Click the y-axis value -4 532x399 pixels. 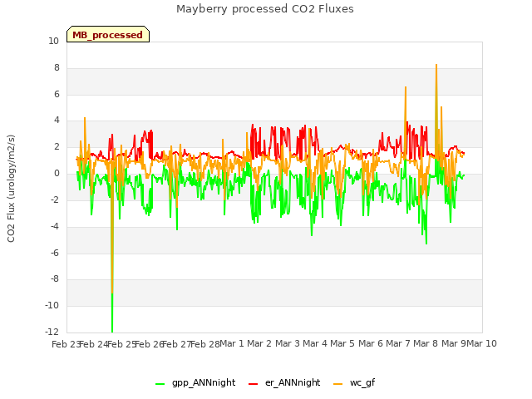(x=55, y=226)
